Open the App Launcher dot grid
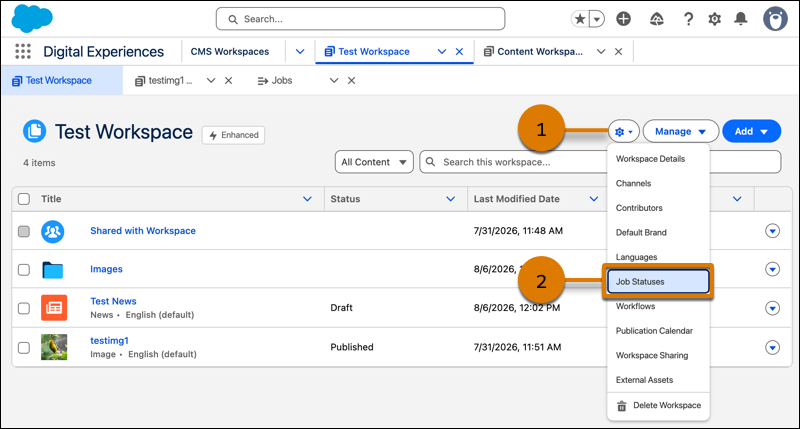The width and height of the screenshot is (800, 429). pos(23,52)
